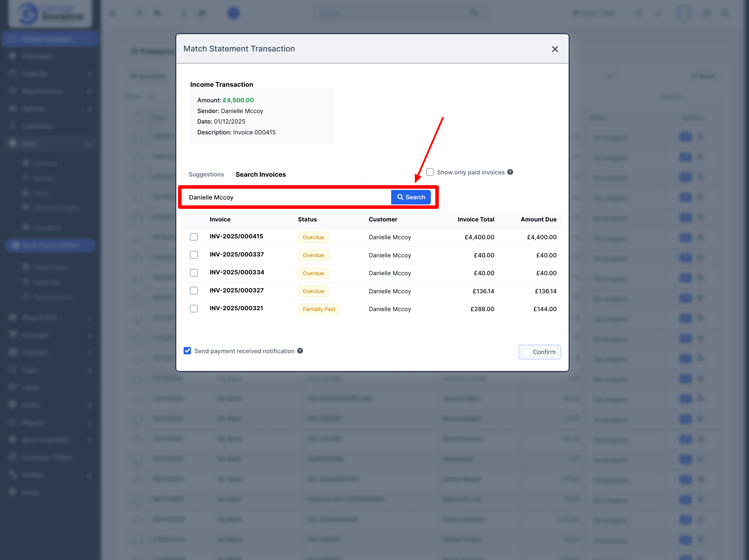The height and width of the screenshot is (560, 749).
Task: Select the Search Invoices tab
Action: tap(260, 174)
